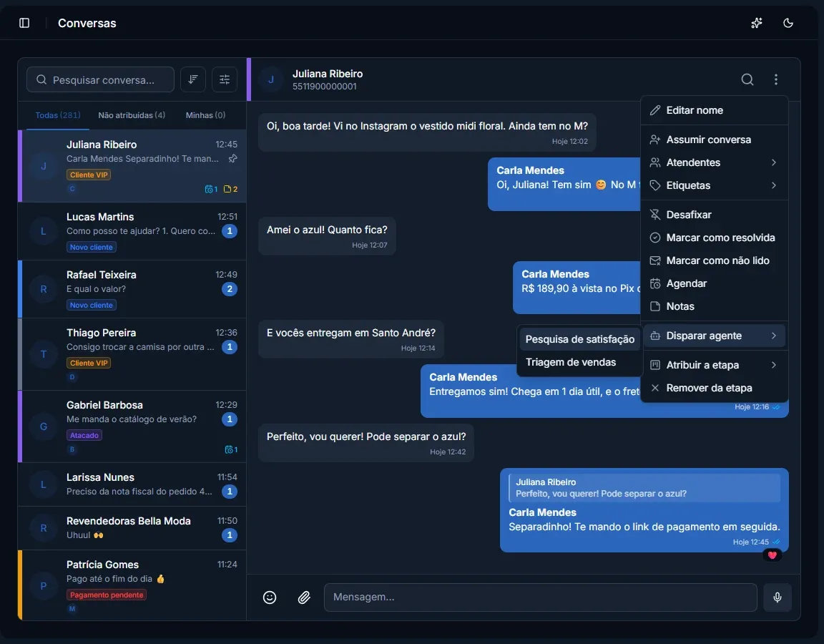Open the Lucas Martins conversation
Viewport: 824px width, 644px height.
coord(132,231)
